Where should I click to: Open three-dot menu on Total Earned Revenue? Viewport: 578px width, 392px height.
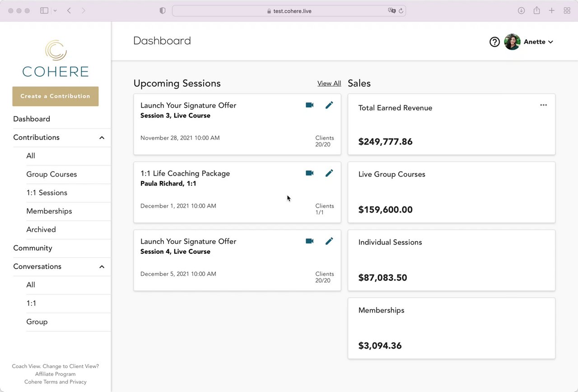543,105
